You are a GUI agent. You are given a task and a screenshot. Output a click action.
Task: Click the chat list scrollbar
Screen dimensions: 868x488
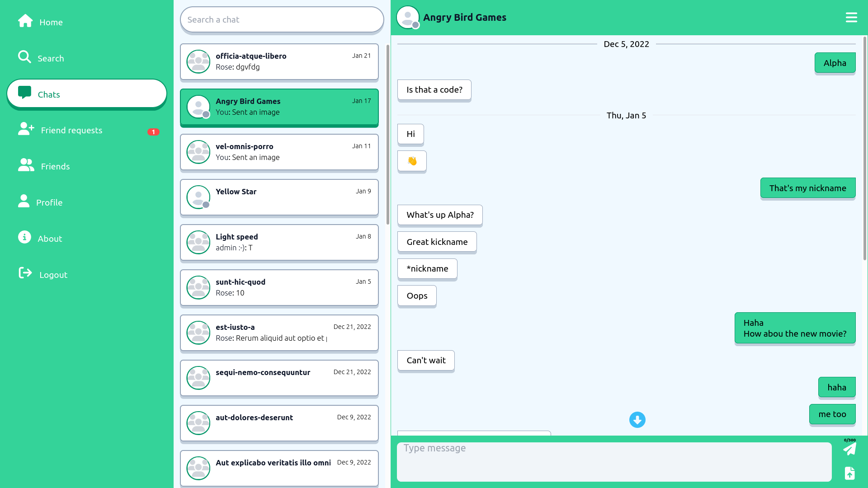[x=387, y=135]
